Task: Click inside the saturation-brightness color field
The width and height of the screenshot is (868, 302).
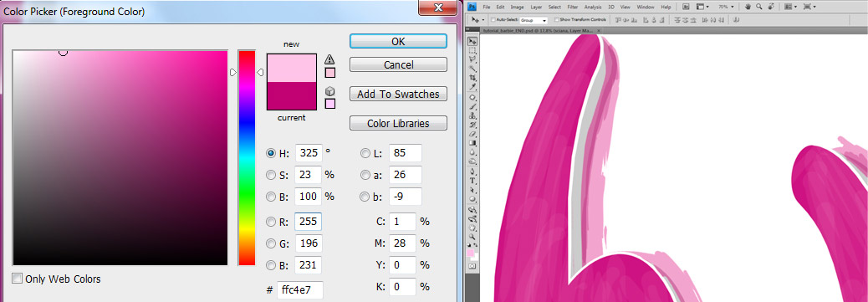Action: pyautogui.click(x=120, y=158)
